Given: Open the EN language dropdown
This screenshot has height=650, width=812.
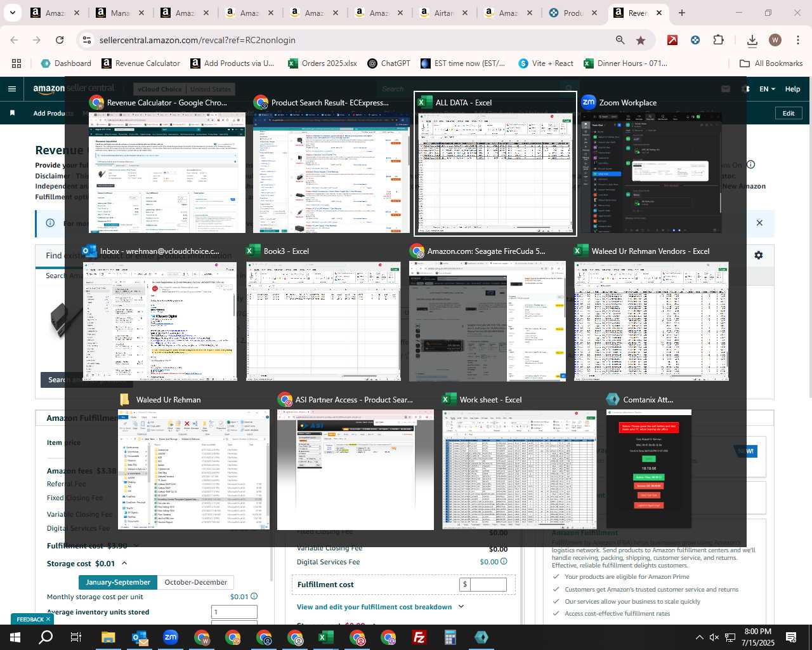Looking at the screenshot, I should tap(767, 89).
